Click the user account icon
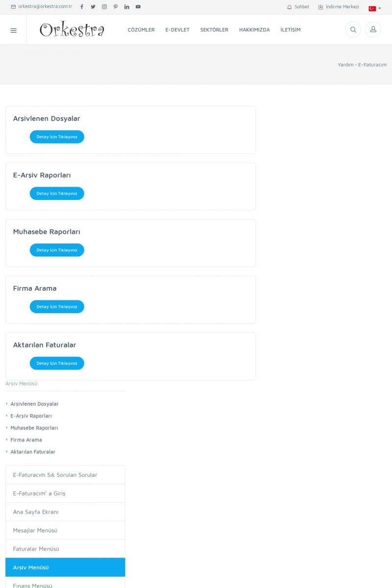This screenshot has width=392, height=588. tap(373, 30)
